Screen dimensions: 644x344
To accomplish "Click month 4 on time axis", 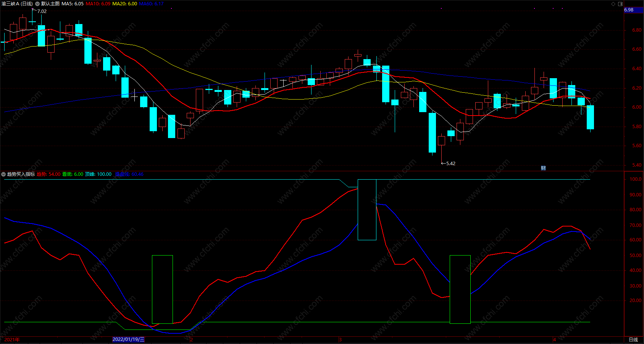I will point(554,339).
